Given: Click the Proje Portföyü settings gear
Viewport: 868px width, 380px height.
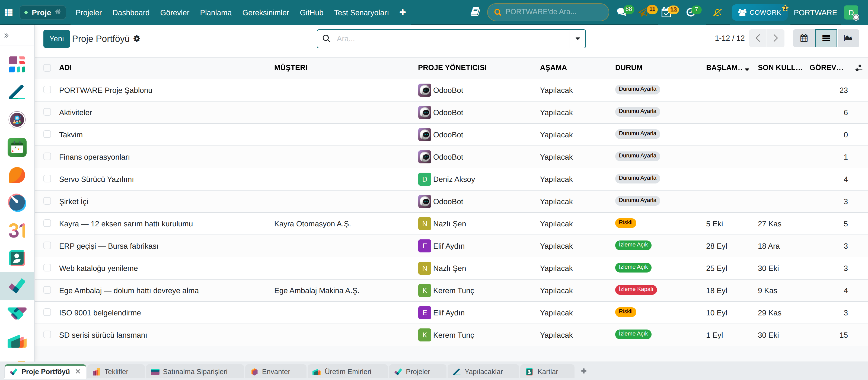Looking at the screenshot, I should (x=137, y=39).
